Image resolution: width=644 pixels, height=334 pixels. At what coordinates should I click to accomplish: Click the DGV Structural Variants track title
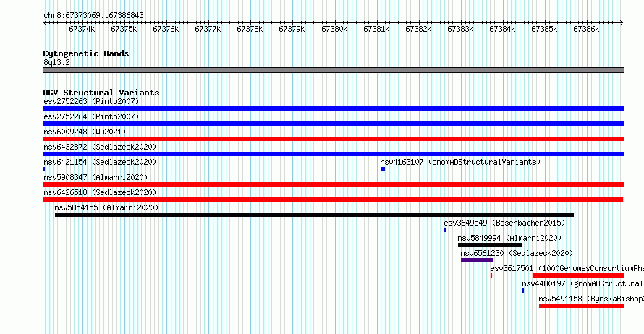101,93
